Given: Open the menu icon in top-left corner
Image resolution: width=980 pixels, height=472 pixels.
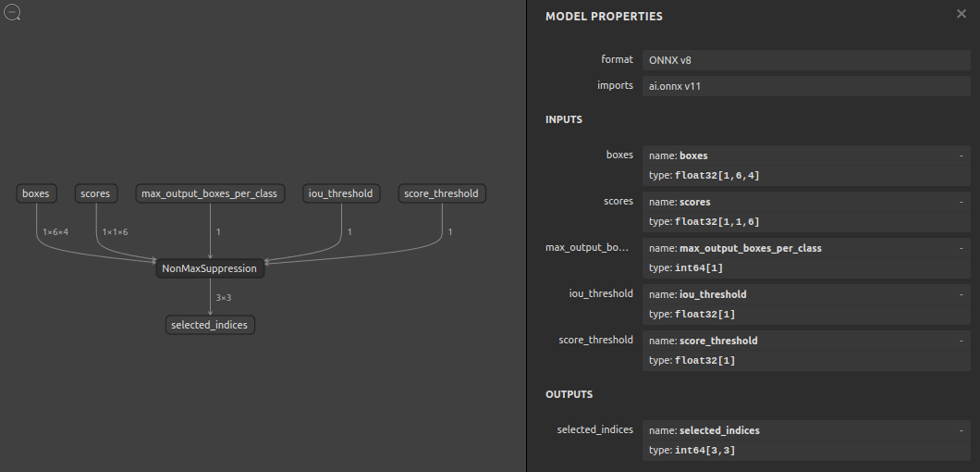Looking at the screenshot, I should 13,13.
